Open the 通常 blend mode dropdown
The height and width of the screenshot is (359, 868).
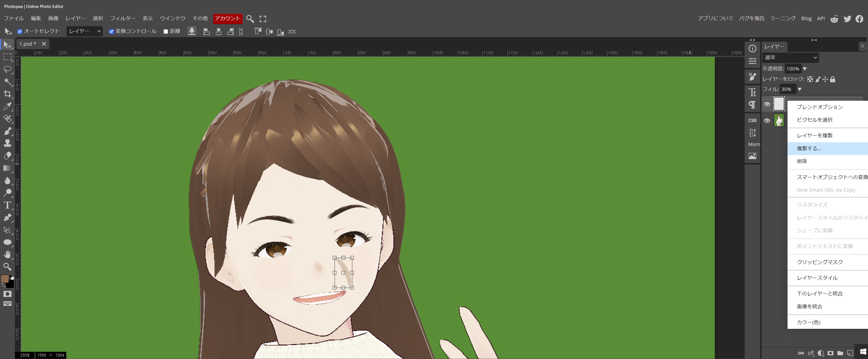point(790,58)
